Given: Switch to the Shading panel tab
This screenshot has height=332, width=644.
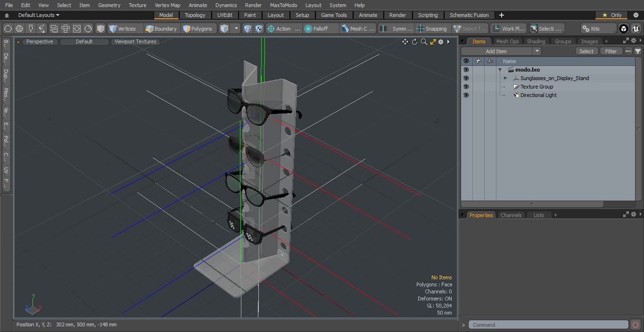Looking at the screenshot, I should [x=536, y=41].
